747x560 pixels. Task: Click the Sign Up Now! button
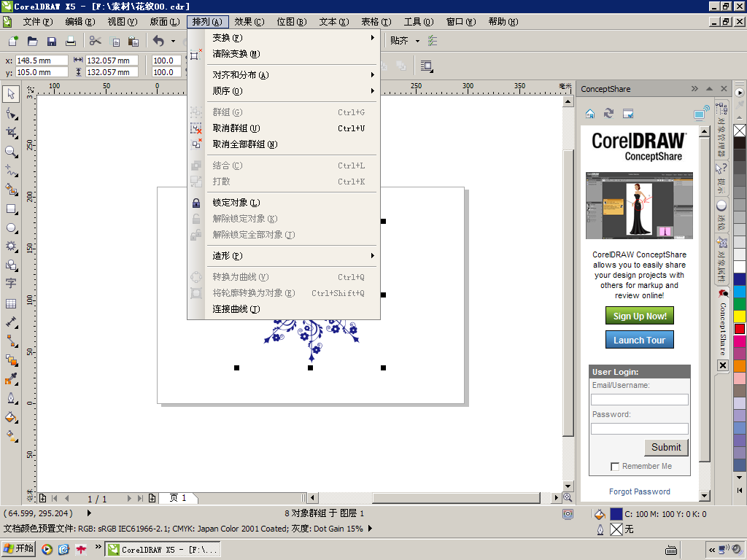[639, 316]
